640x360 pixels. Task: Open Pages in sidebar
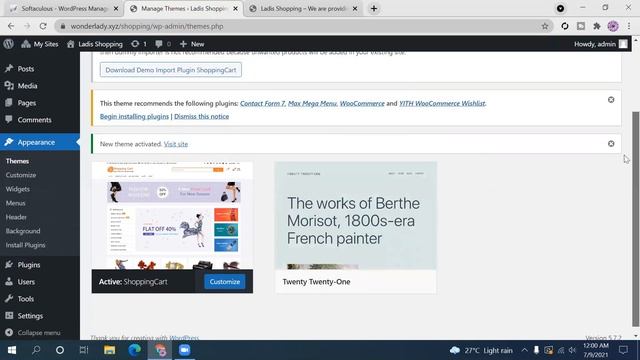pyautogui.click(x=27, y=103)
